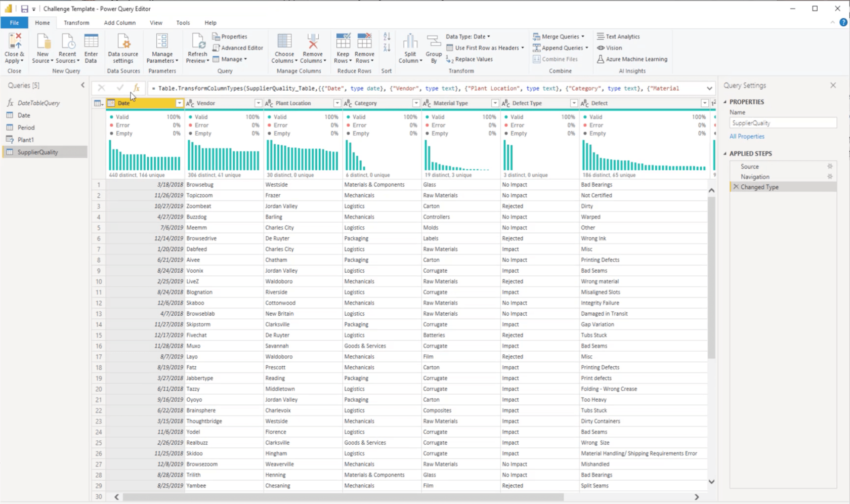
Task: Collapse the PROPERTIES section
Action: pos(725,102)
